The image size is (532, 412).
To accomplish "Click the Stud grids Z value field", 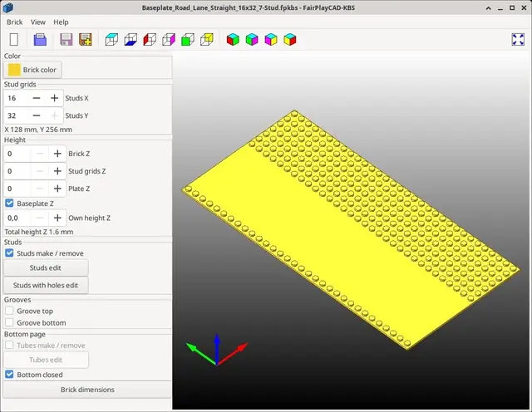I will [17, 171].
